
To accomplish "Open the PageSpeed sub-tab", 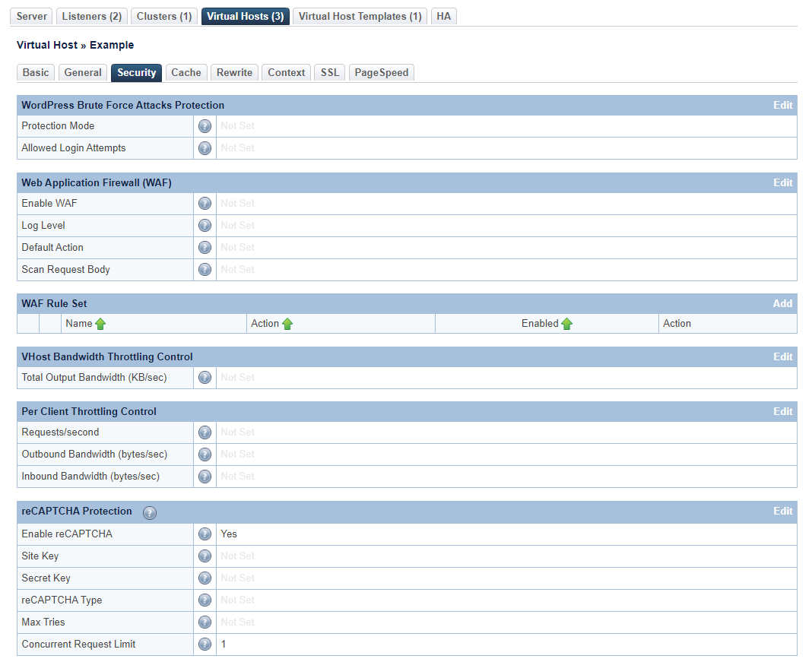I will 381,72.
